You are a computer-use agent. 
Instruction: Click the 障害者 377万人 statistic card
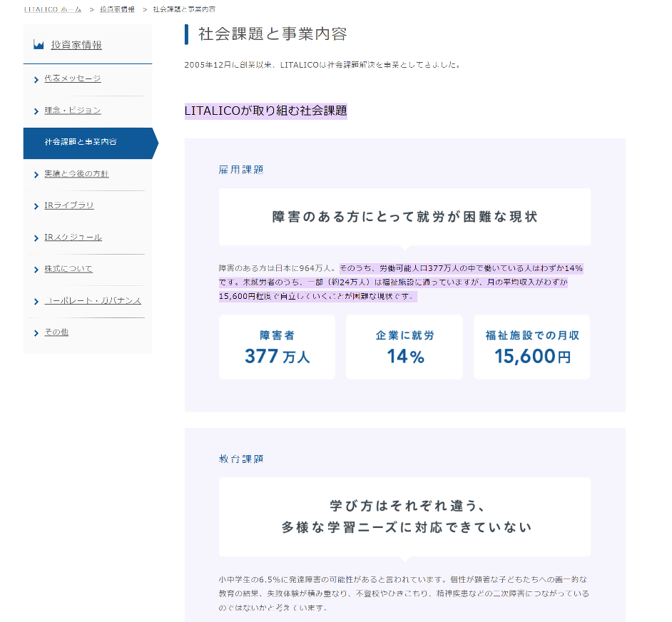point(277,347)
